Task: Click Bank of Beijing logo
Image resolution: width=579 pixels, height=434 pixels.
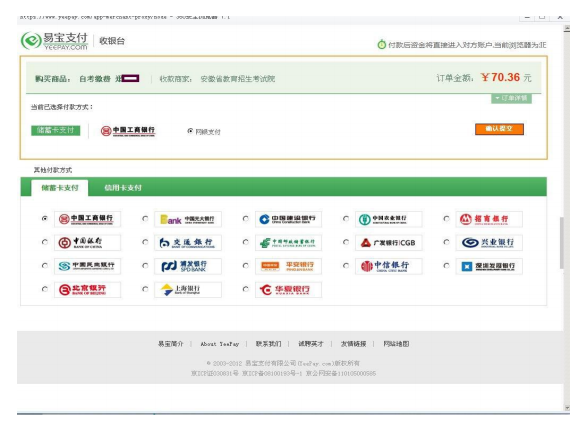Action: tap(88, 290)
